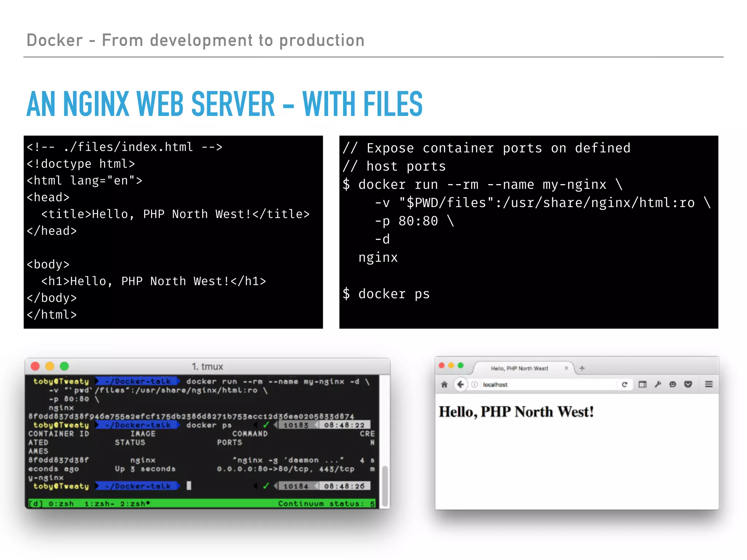Select tmux window '2:zsh*' in status bar

pos(135,503)
